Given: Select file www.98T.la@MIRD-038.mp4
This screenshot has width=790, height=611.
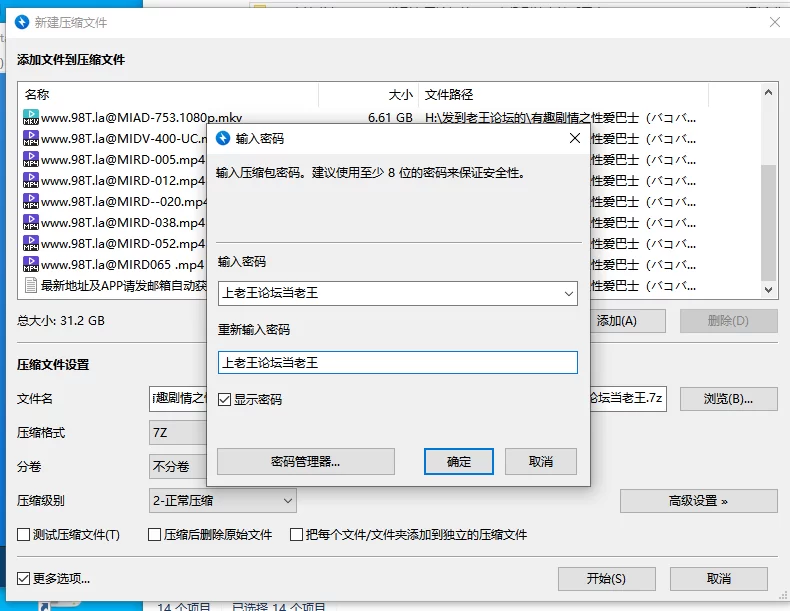Looking at the screenshot, I should pyautogui.click(x=123, y=223).
